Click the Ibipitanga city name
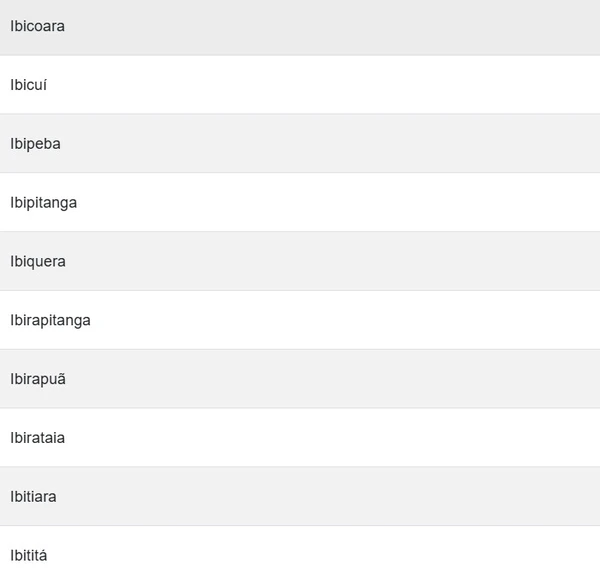This screenshot has width=600, height=580. point(44,203)
